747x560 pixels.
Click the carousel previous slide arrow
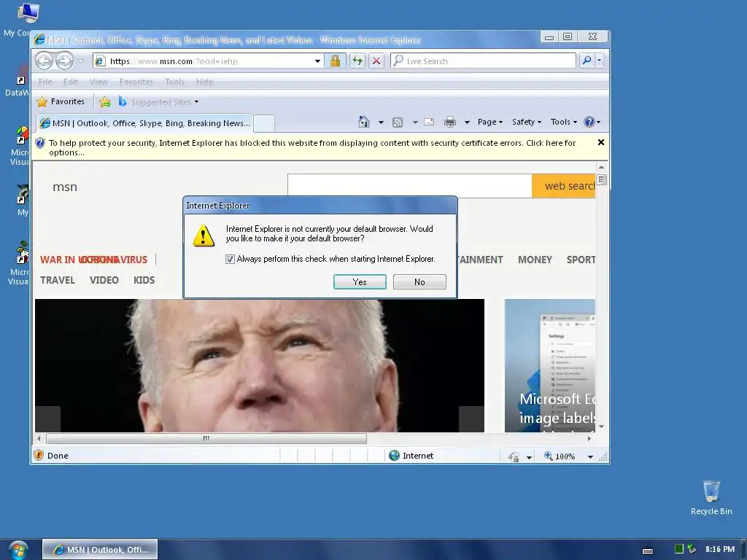[x=47, y=419]
